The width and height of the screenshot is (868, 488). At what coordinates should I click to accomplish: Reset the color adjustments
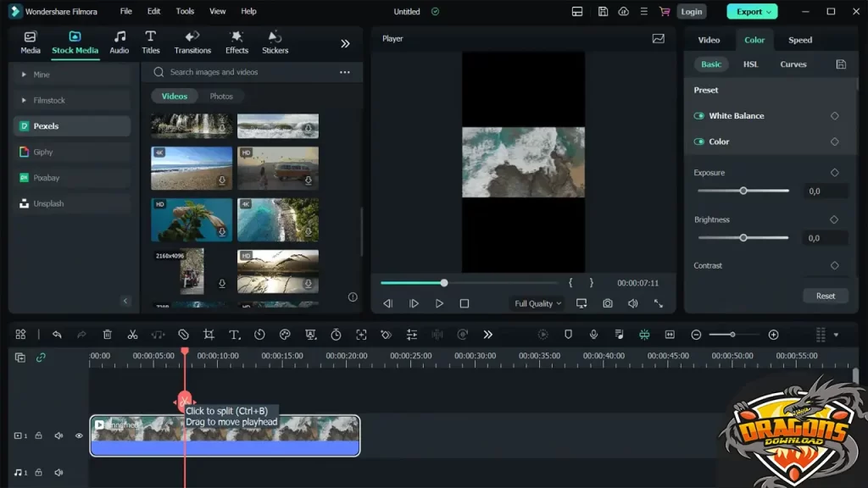pos(824,295)
